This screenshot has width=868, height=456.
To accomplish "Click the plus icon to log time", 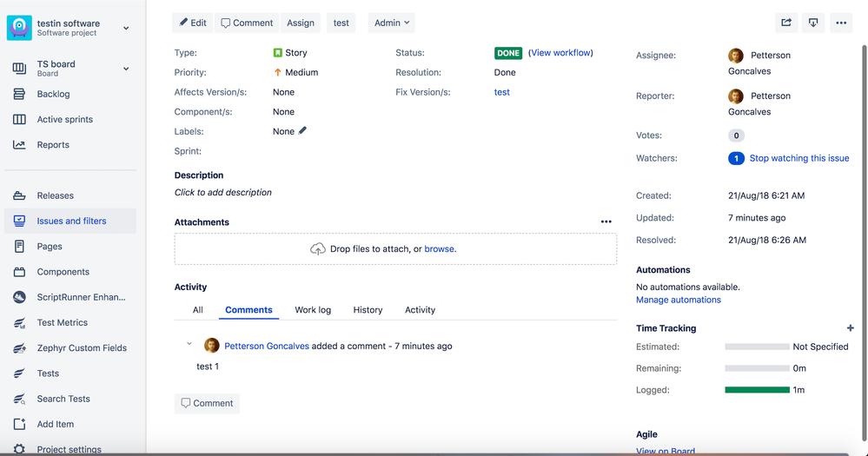I will (851, 328).
